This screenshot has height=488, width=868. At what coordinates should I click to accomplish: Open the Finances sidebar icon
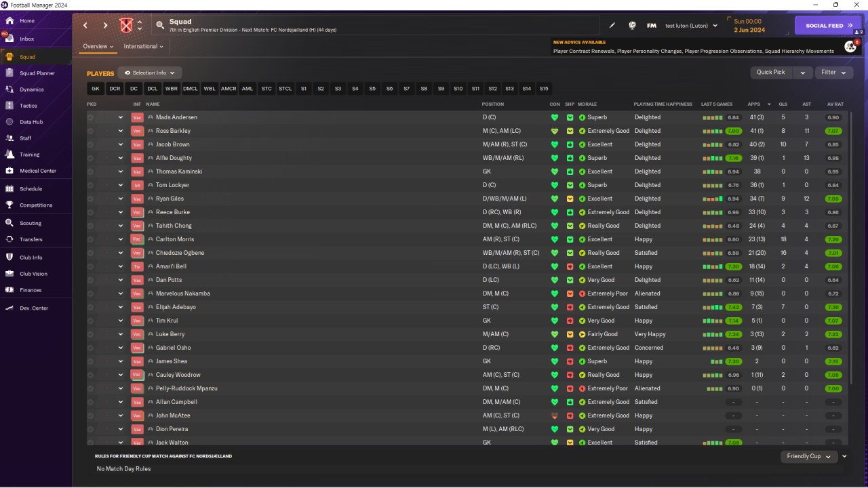coord(9,290)
